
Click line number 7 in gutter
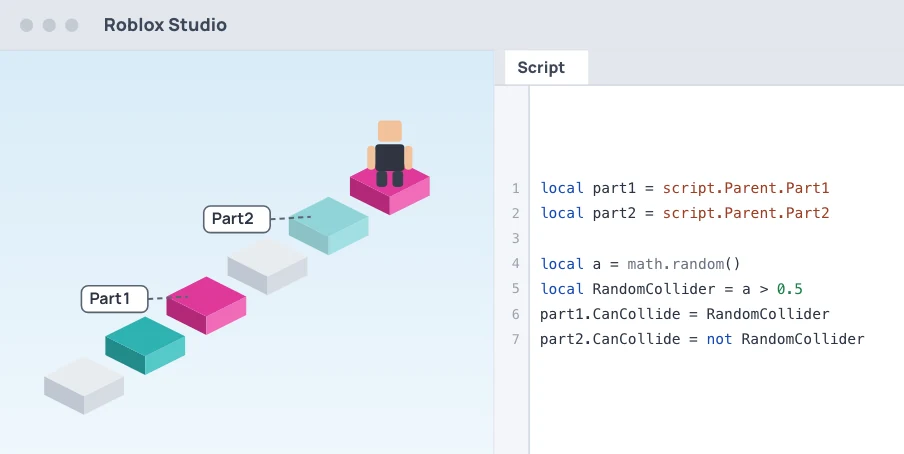click(515, 339)
